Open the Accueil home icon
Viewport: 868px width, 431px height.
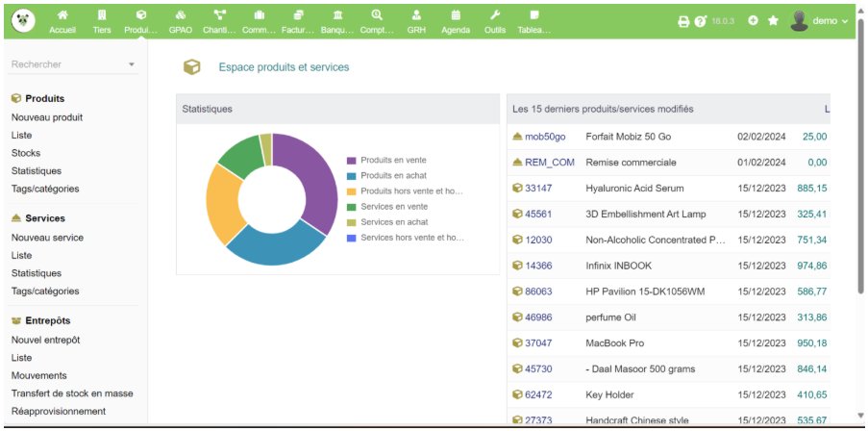pos(62,15)
